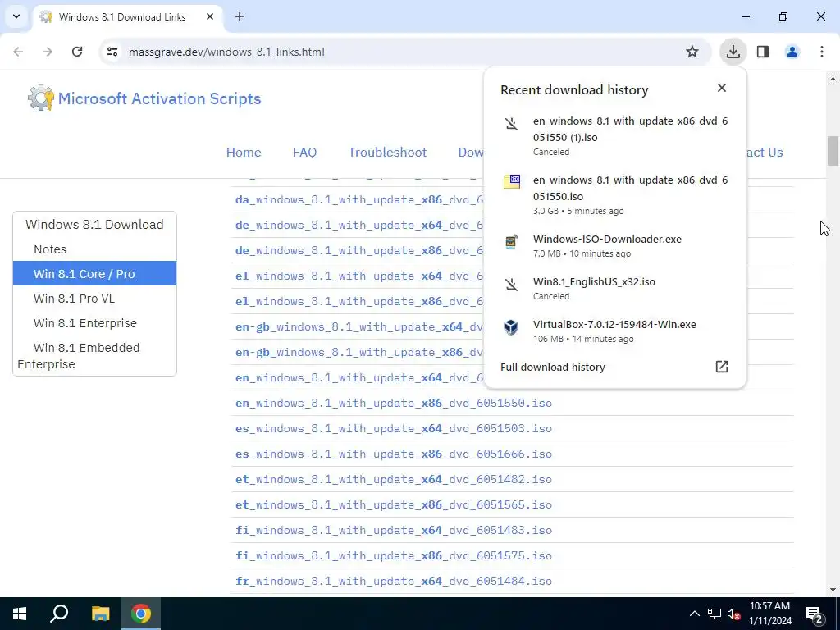Click the Windows-ISO-Downloader.exe icon
Image resolution: width=840 pixels, height=630 pixels.
(512, 242)
